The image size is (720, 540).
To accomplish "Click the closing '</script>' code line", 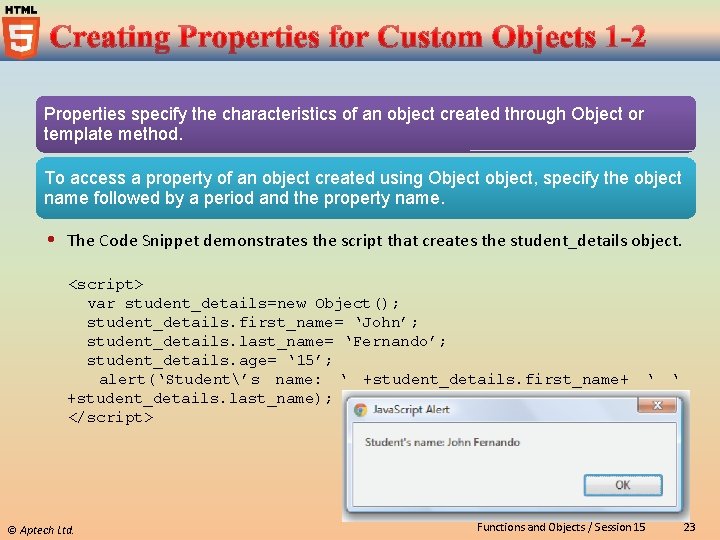I will [111, 417].
